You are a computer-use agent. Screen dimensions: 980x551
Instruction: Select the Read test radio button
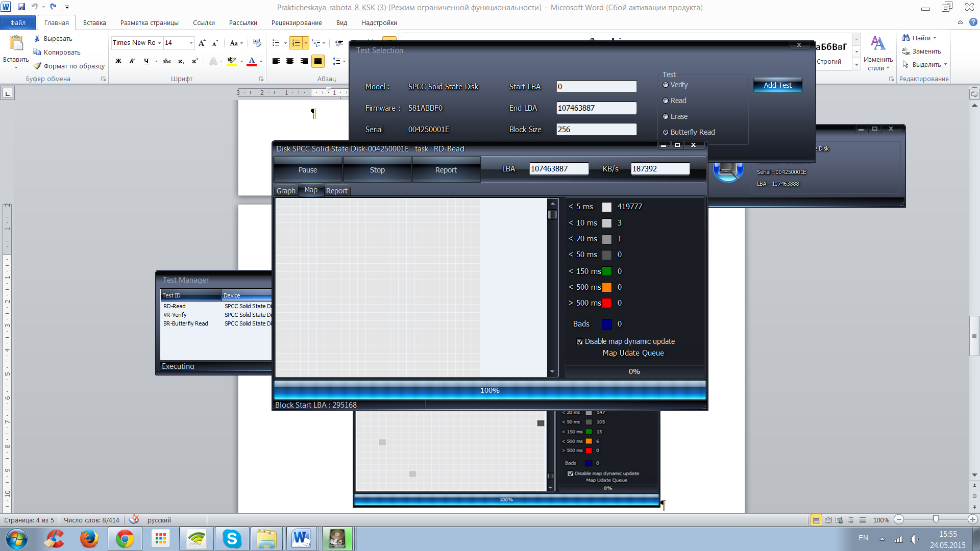pos(666,101)
